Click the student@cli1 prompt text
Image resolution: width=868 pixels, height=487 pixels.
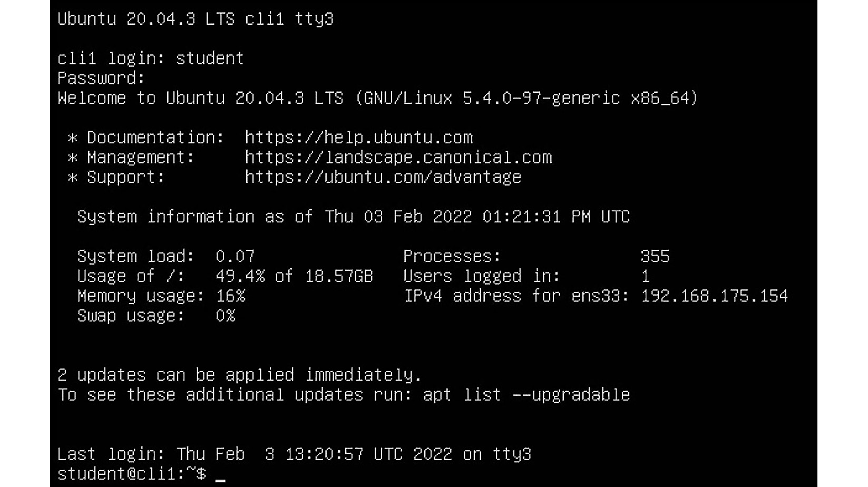131,474
